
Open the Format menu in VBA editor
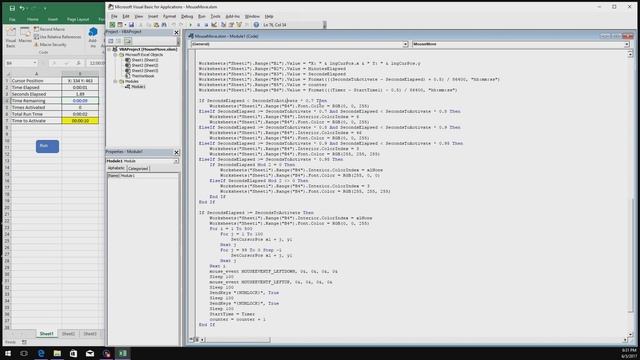(169, 16)
